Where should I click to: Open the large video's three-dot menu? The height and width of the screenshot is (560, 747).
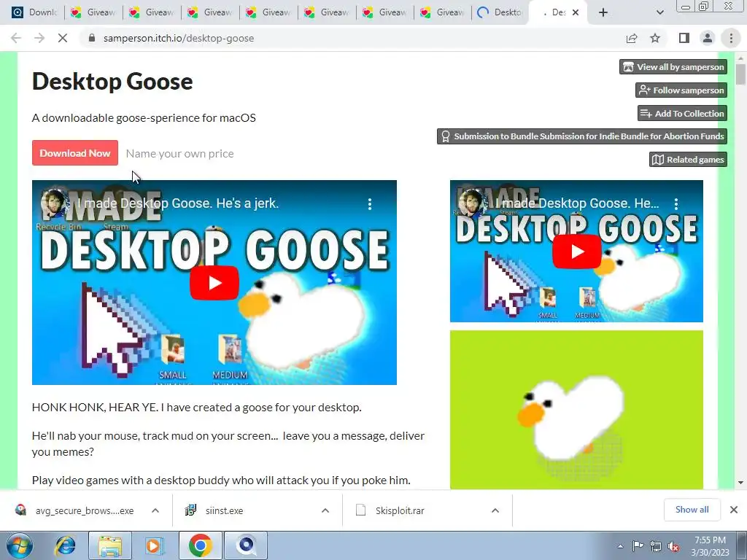pyautogui.click(x=370, y=204)
